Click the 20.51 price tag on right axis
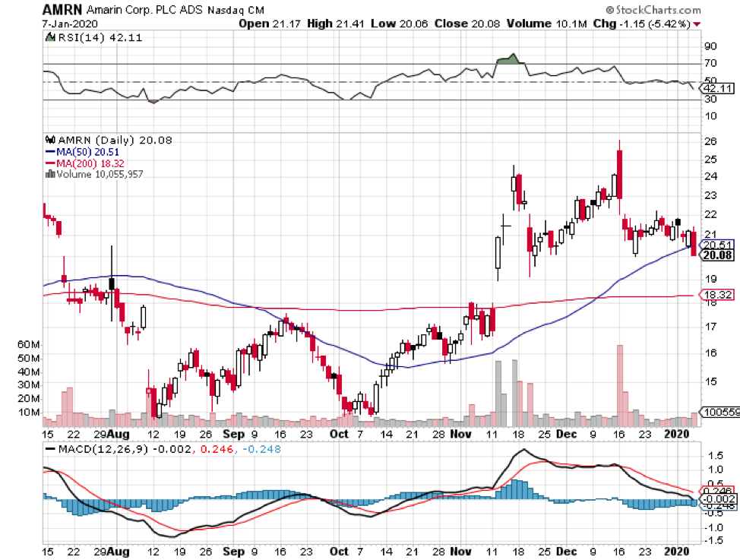 [717, 245]
